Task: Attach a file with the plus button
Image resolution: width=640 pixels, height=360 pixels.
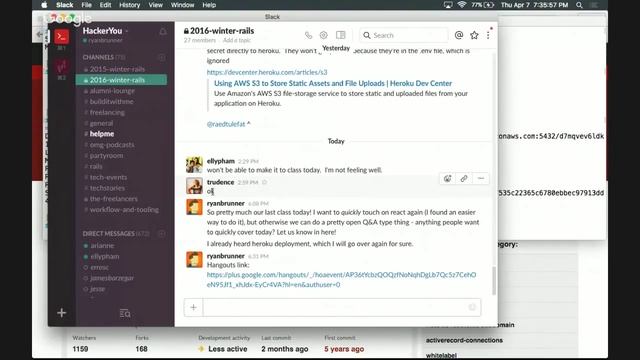Action: pyautogui.click(x=193, y=307)
